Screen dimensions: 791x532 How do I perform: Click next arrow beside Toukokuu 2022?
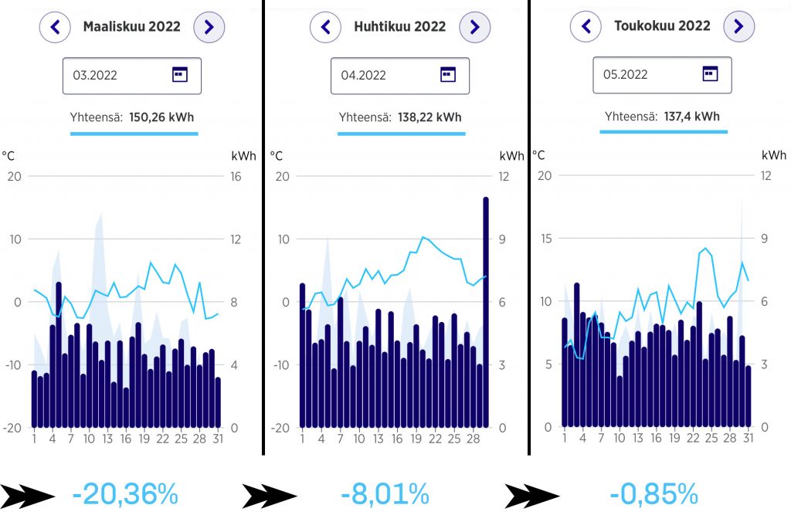coord(739,25)
